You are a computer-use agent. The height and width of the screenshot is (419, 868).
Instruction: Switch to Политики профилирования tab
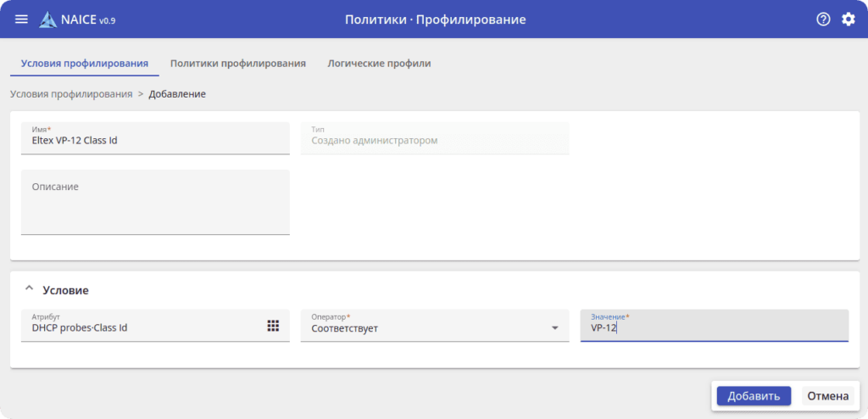[237, 64]
